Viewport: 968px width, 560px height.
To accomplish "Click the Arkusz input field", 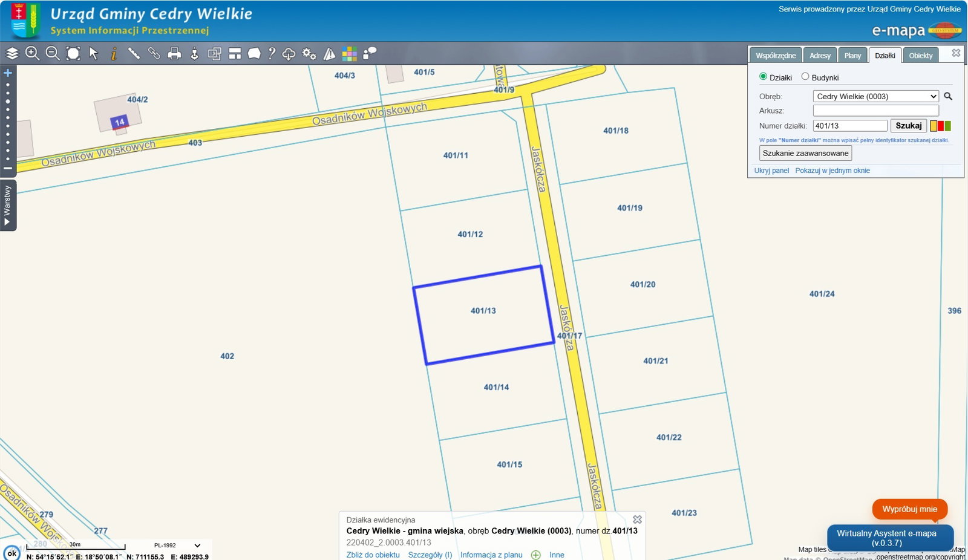I will pos(875,111).
